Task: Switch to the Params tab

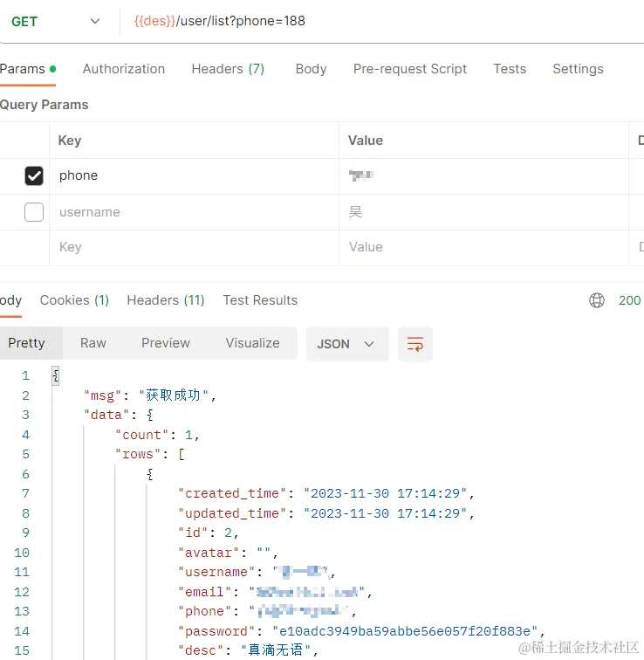Action: click(x=28, y=69)
